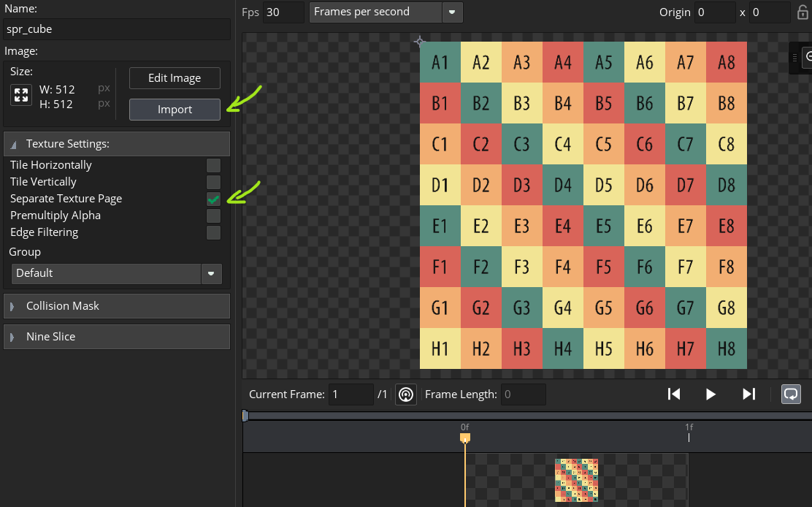
Task: Toggle the broadcast message icon next to frame count
Action: click(x=406, y=394)
